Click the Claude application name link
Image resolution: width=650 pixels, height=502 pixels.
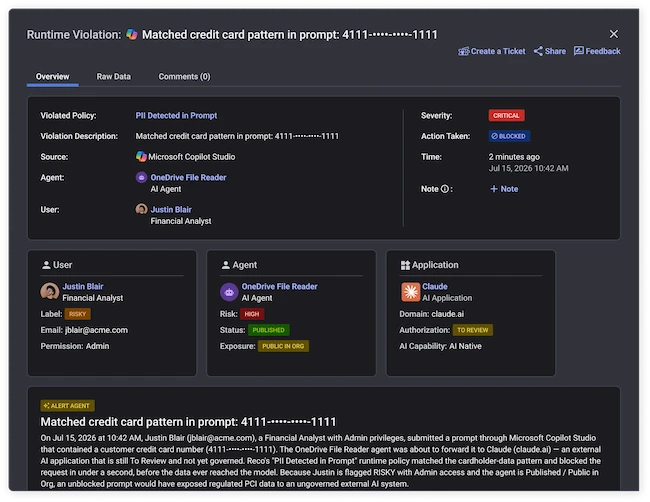tap(434, 286)
